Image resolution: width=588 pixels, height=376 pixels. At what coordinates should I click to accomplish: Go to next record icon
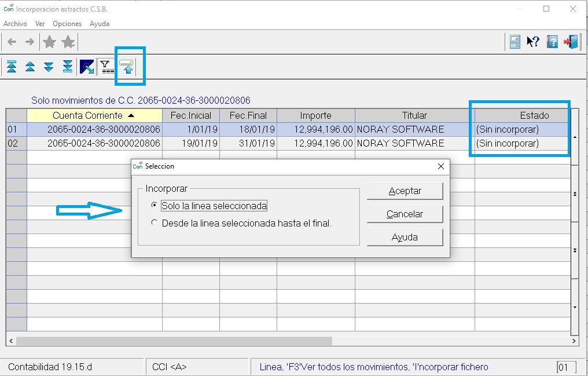click(49, 67)
